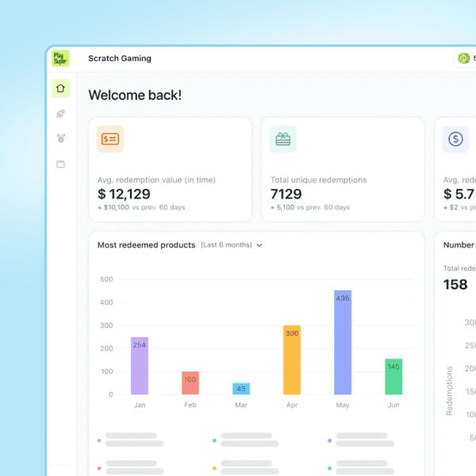Open the rocket sidebar icon
476x476 pixels.
point(60,113)
